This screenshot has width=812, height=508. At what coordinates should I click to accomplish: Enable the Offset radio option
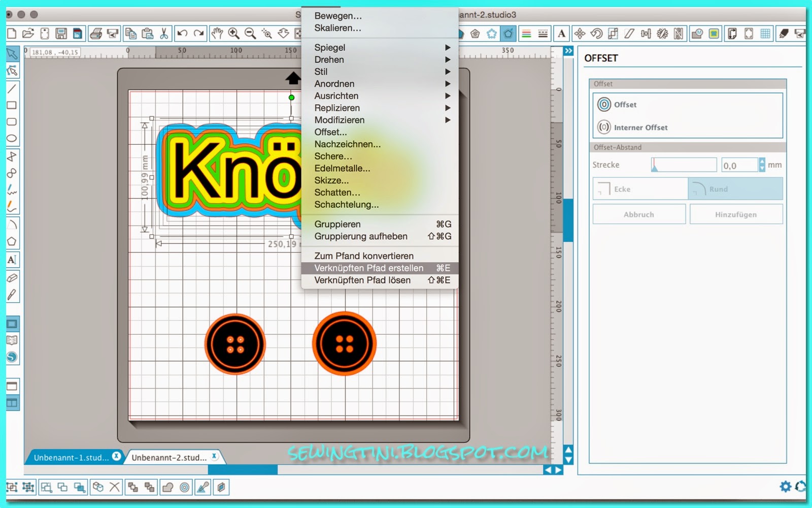(604, 105)
